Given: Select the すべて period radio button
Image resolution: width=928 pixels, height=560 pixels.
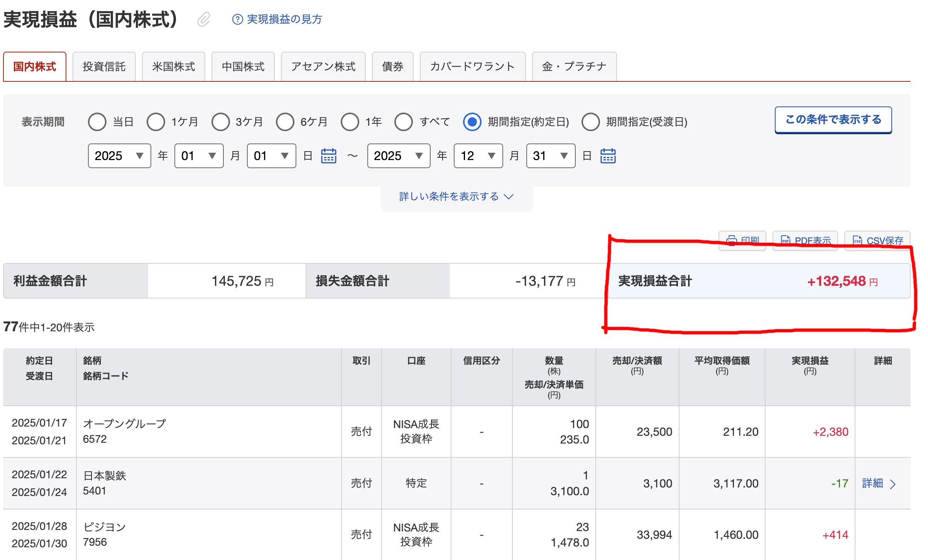Looking at the screenshot, I should 404,122.
